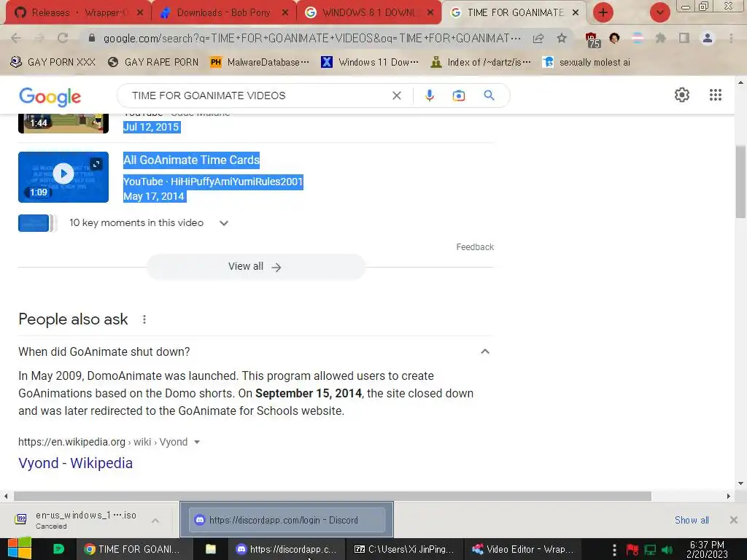This screenshot has height=560, width=747.
Task: Click the Google search text field
Action: (258, 96)
